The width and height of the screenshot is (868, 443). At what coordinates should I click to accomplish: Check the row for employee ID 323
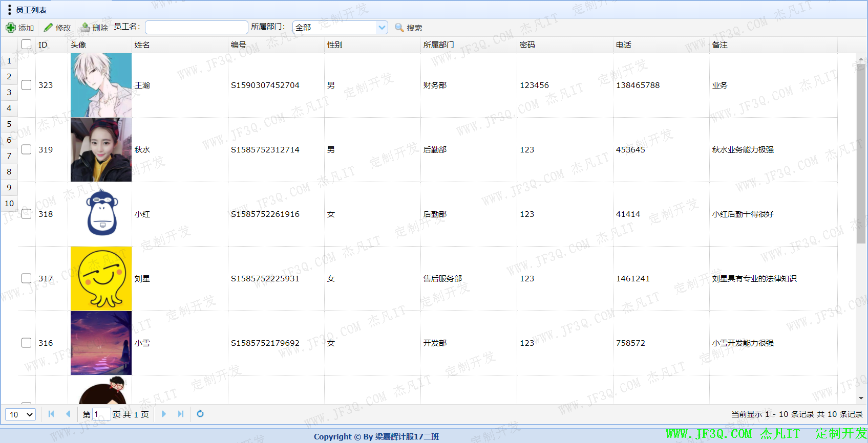27,85
